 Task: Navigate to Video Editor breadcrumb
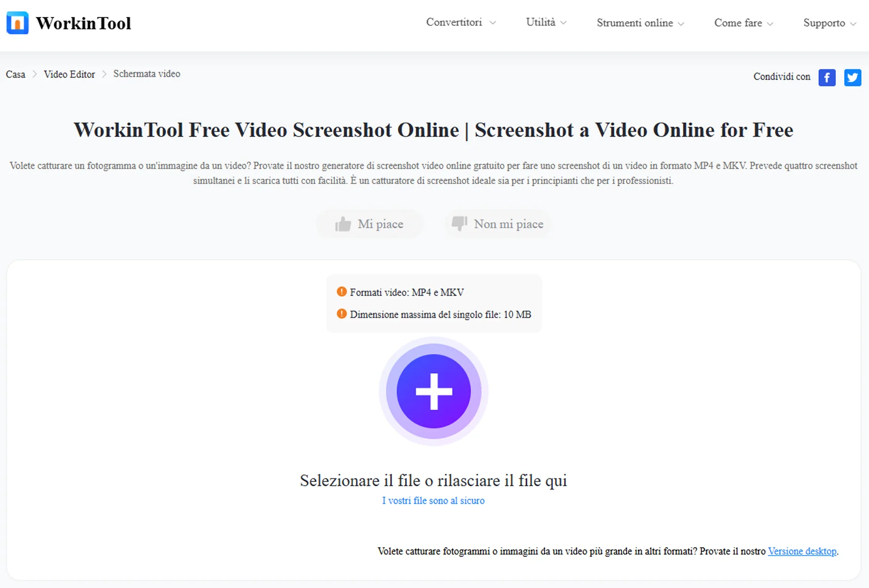[69, 74]
